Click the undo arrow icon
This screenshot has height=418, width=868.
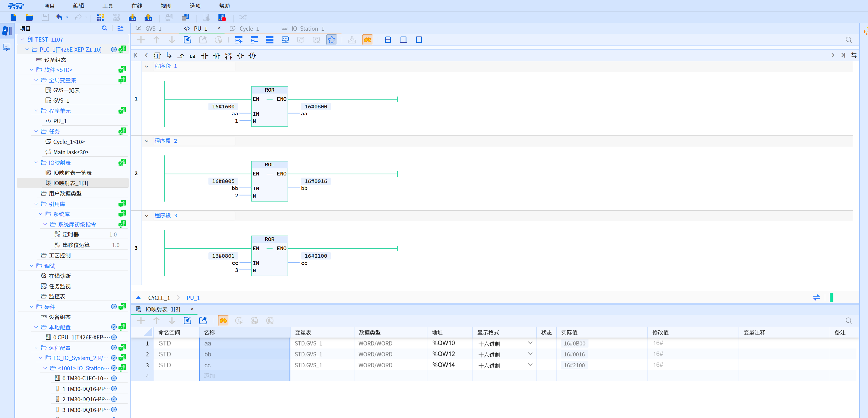(x=59, y=17)
